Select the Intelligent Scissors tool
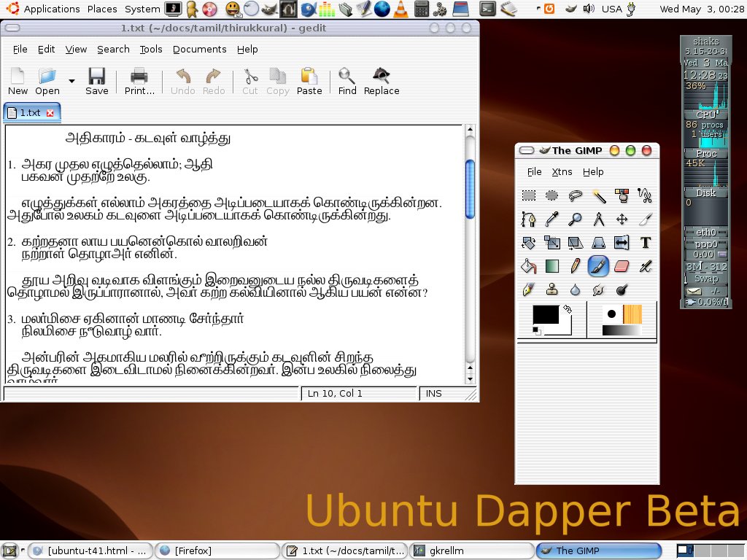The image size is (747, 560). (645, 195)
